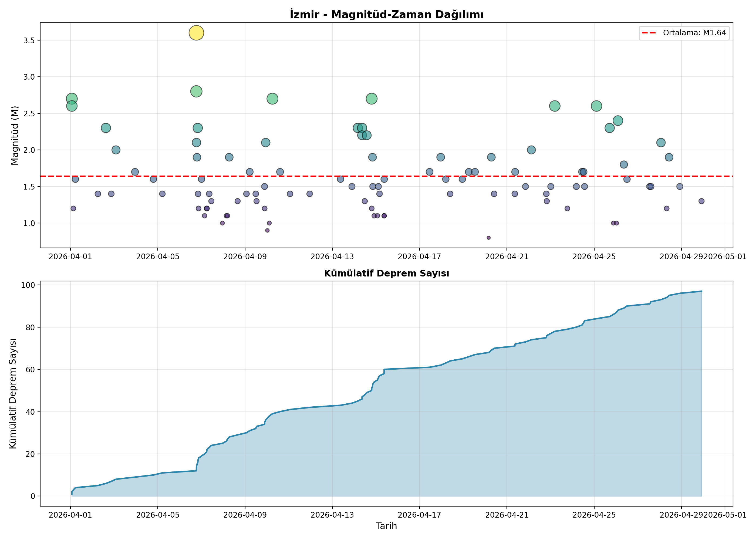Select the small dot at magnitude 0.9
Image resolution: width=756 pixels, height=540 pixels.
pos(267,230)
